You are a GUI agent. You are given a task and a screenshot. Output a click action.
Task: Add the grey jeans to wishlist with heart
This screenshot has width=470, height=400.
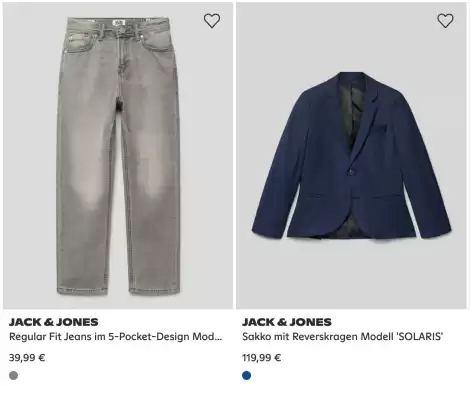[x=212, y=21]
